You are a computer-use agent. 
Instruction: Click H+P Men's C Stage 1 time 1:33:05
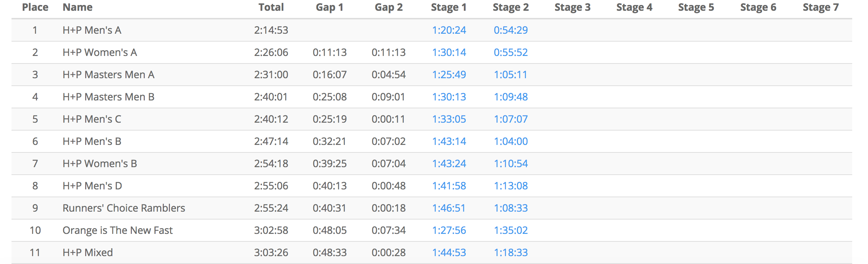coord(449,119)
